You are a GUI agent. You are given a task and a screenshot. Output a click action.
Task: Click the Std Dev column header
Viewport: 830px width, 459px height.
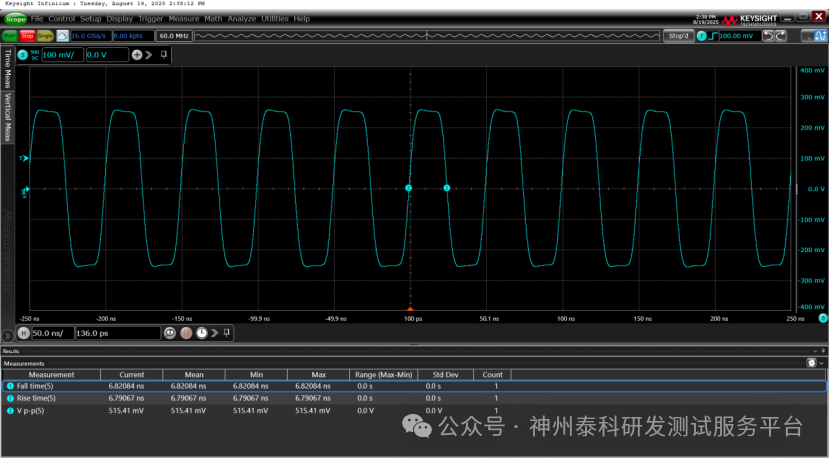(446, 374)
